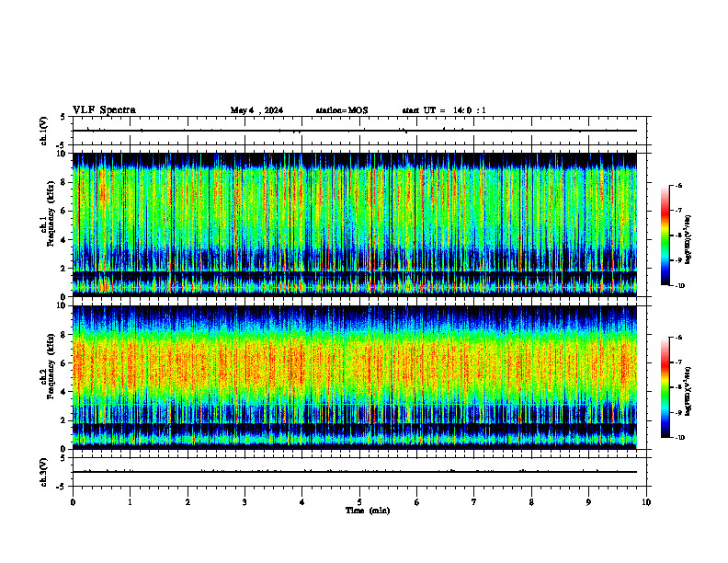
Task: Click the ch.3 voltage waveform trace
Action: 355,472
